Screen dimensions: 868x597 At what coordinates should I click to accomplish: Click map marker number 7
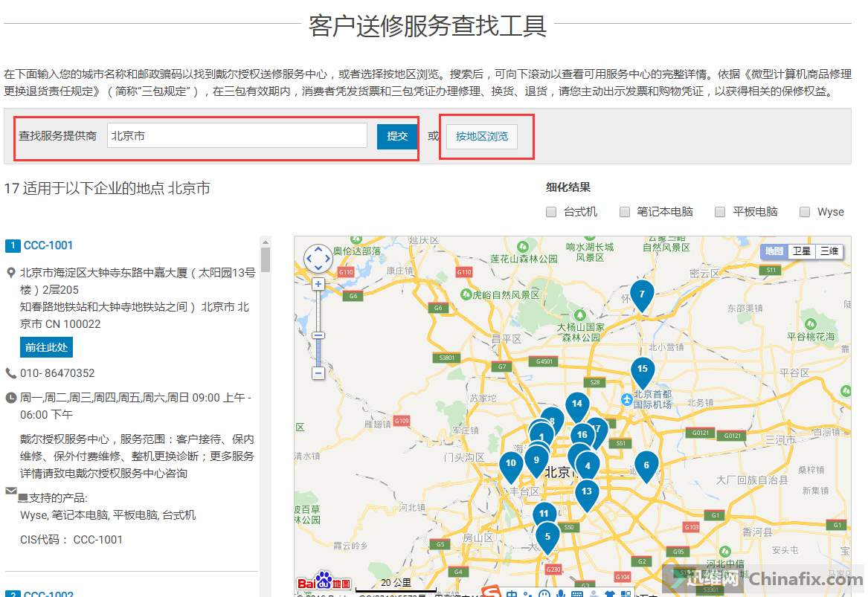tap(642, 294)
